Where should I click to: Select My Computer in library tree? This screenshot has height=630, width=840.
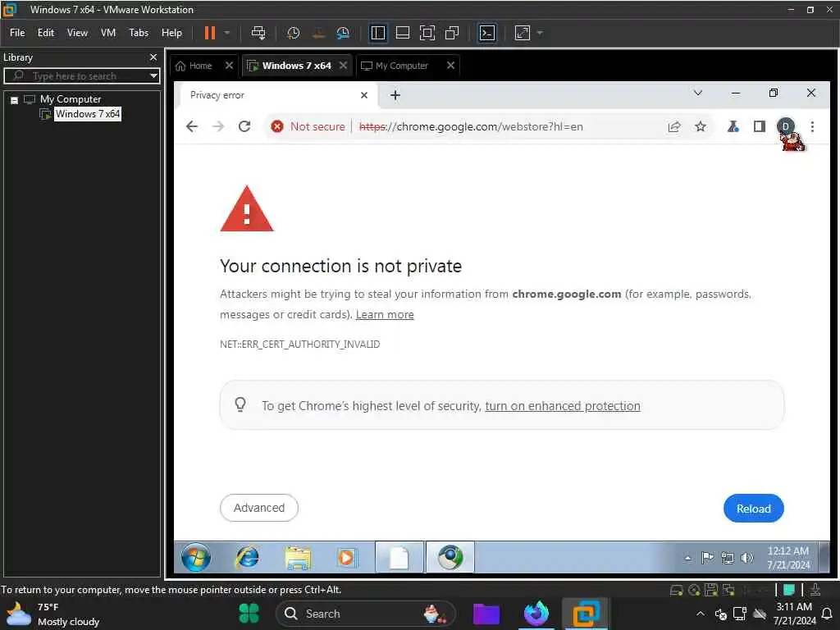coord(71,99)
